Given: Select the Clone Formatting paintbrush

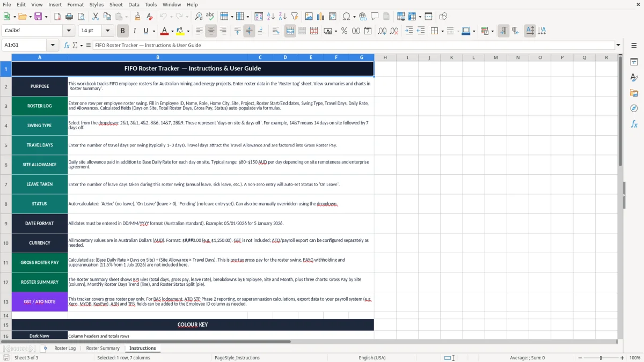Looking at the screenshot, I should pos(137,17).
